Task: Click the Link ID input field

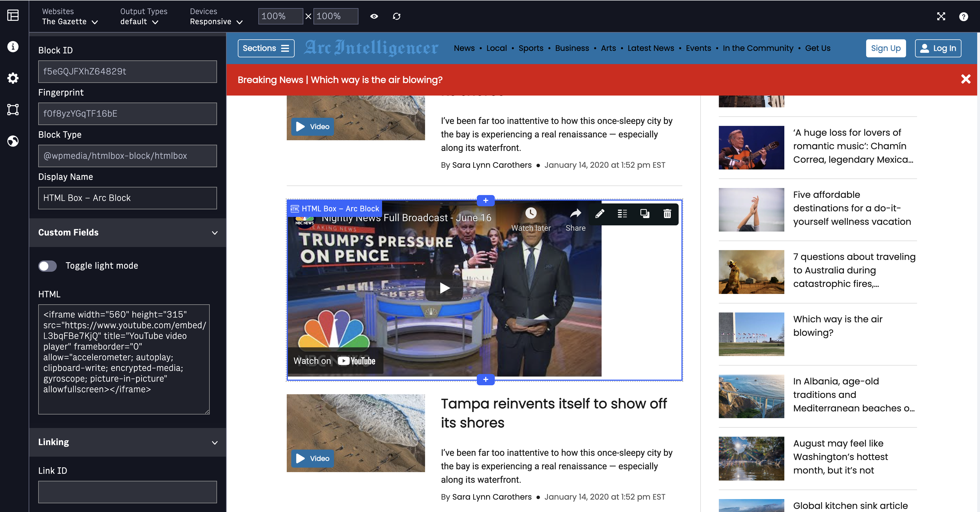Action: coord(127,492)
